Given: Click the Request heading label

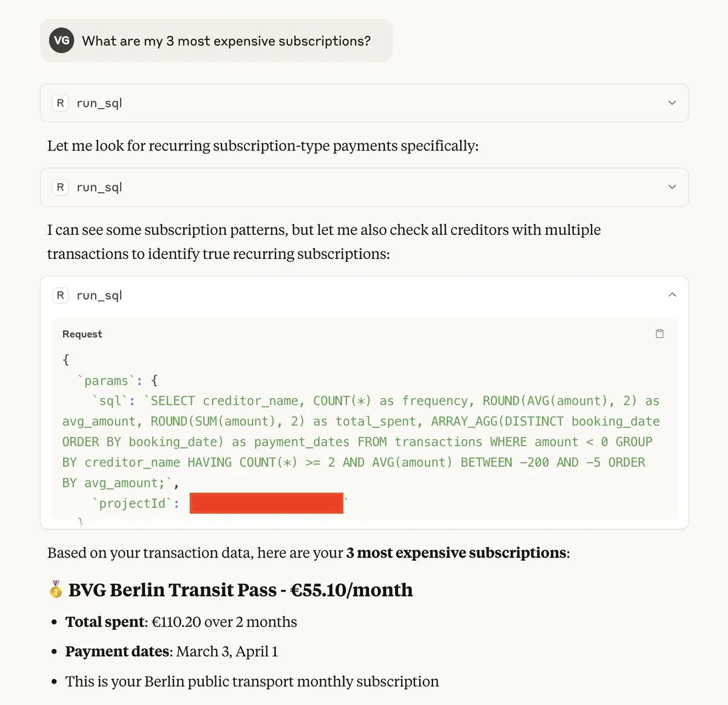Looking at the screenshot, I should 83,334.
